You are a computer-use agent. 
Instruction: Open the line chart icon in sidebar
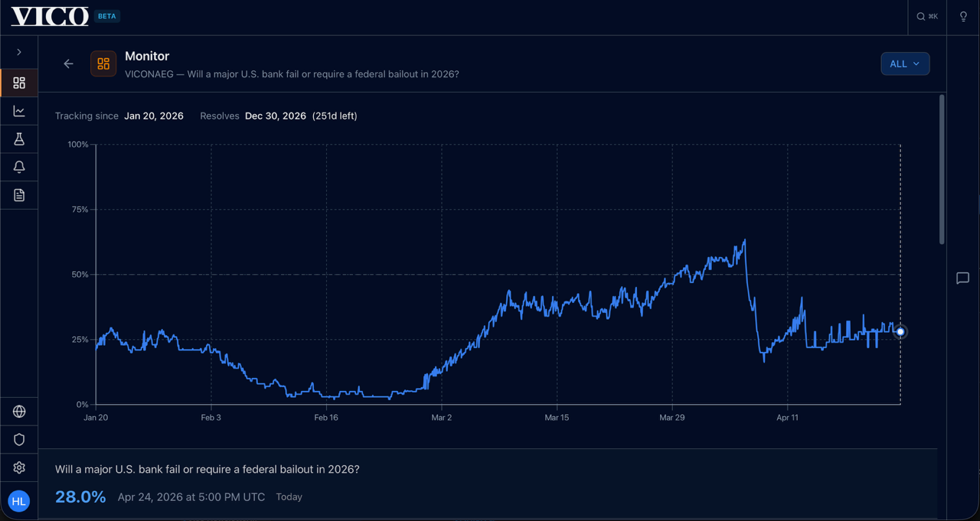click(19, 111)
